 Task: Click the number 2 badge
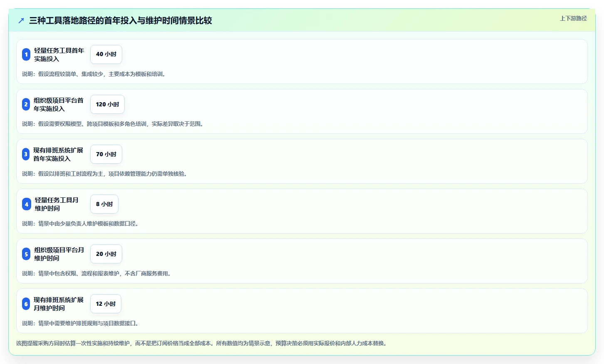point(26,104)
